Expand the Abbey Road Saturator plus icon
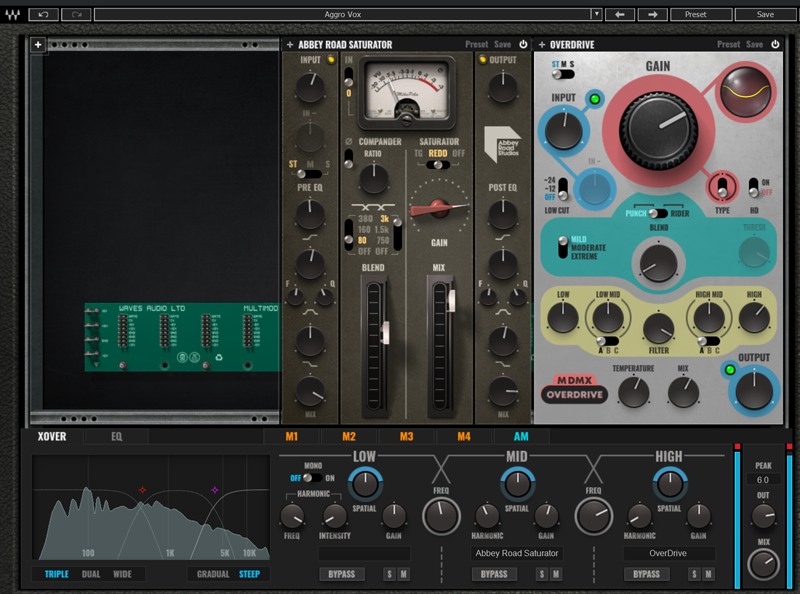 pos(290,45)
